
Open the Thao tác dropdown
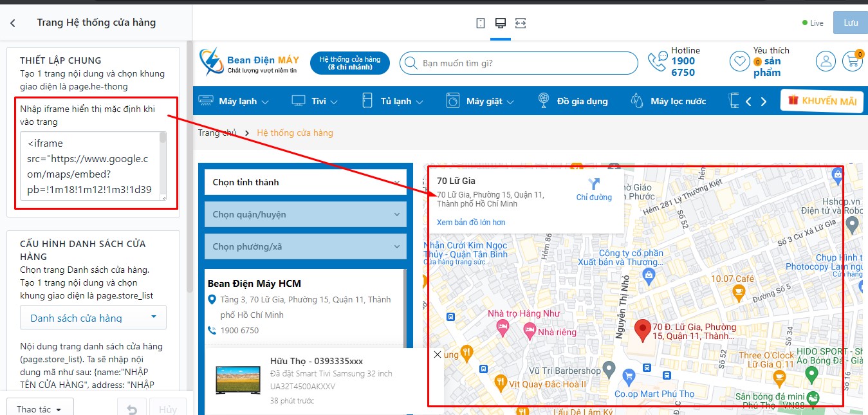[x=39, y=409]
